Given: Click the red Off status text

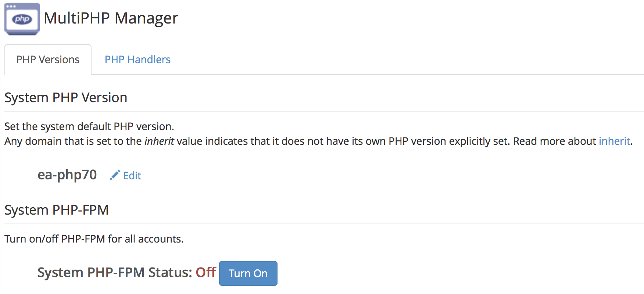Looking at the screenshot, I should point(206,273).
